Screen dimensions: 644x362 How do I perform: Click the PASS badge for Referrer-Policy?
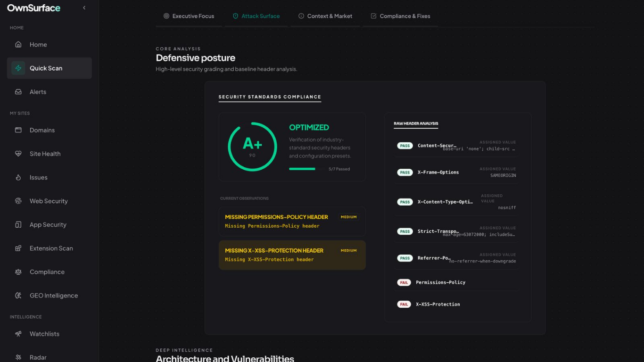405,258
